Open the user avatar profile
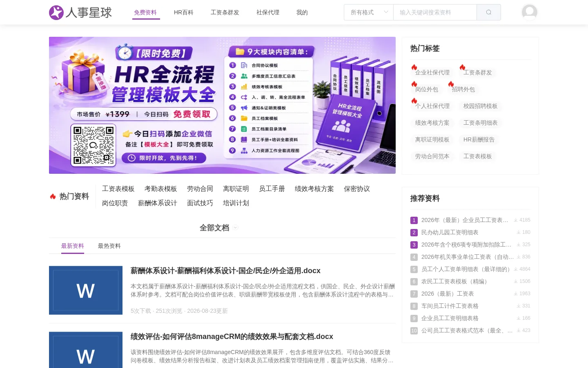Screen dimensions: 588x368 (x=530, y=12)
